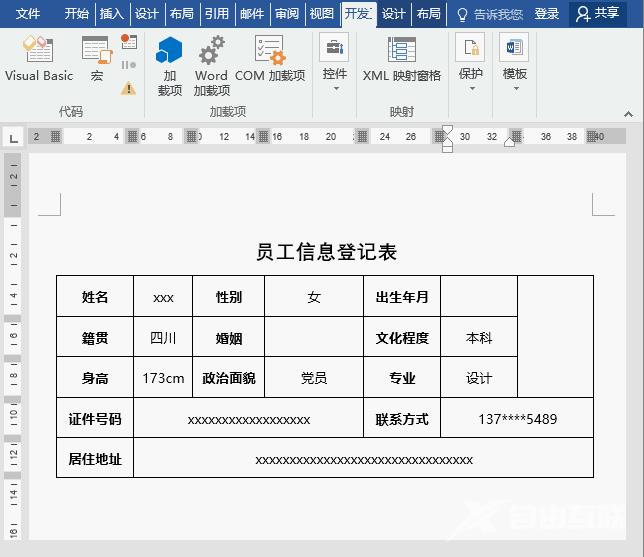644x557 pixels.
Task: Click the record macro icon
Action: [x=129, y=42]
